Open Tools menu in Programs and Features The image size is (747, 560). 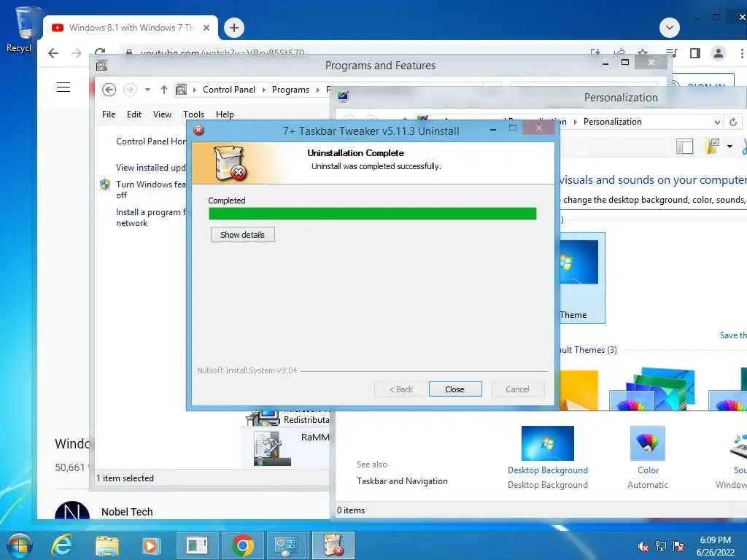tap(193, 114)
